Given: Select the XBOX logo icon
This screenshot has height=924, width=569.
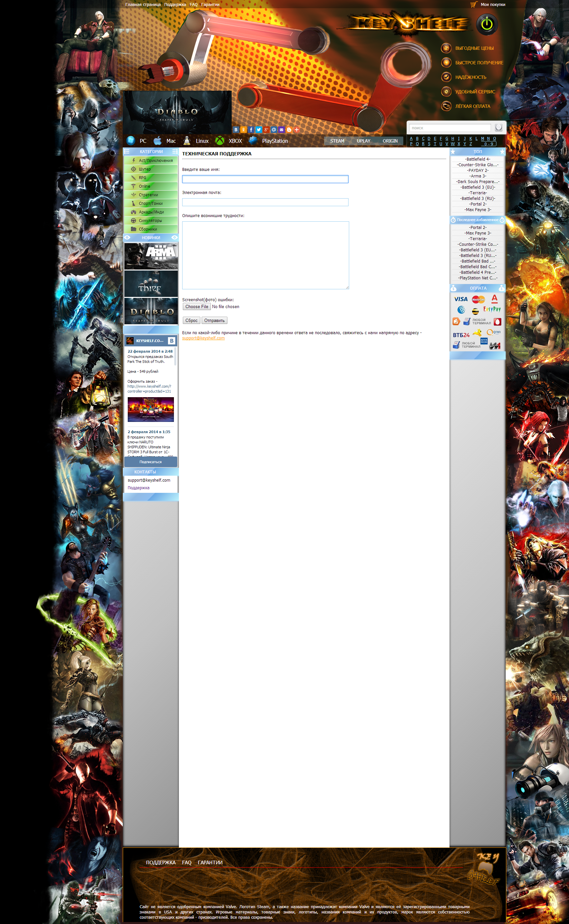Looking at the screenshot, I should pyautogui.click(x=220, y=141).
